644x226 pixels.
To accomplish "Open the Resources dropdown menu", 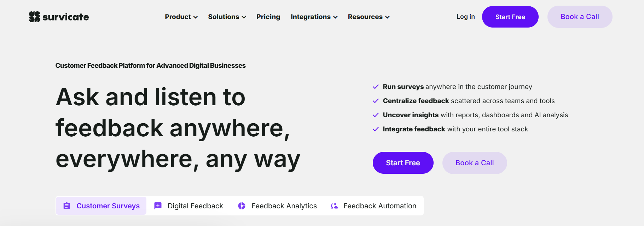I will [369, 17].
